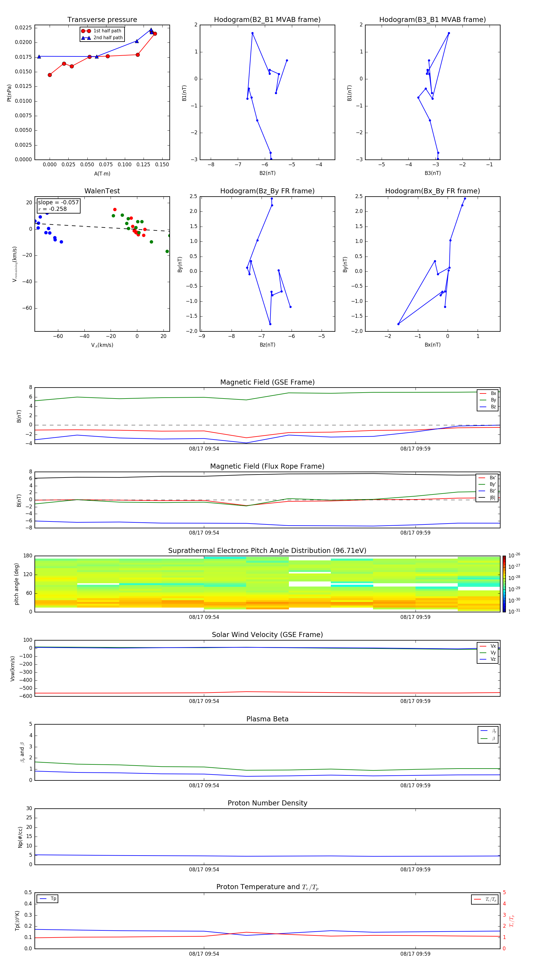
Task: Click the β legend entry in Plasma Beta
Action: pos(488,739)
